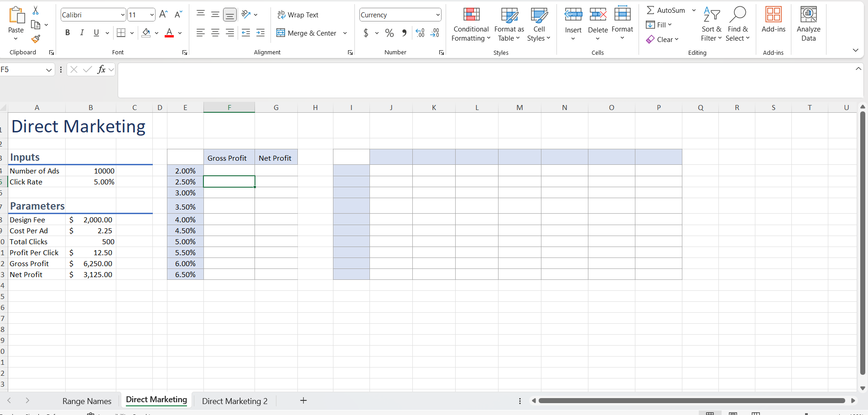Toggle Align Left horizontal alignment
868x415 pixels.
pos(201,33)
